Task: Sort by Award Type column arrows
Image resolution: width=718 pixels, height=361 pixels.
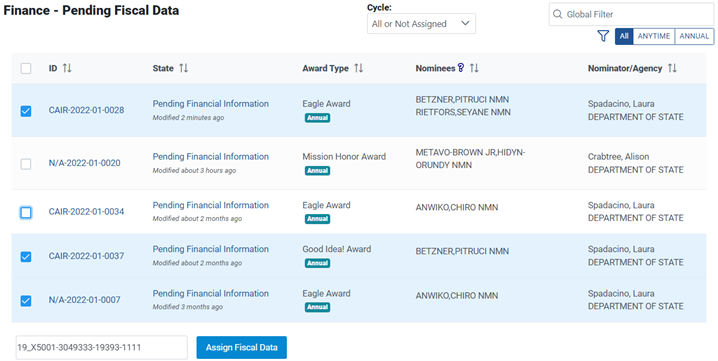Action: 359,68
